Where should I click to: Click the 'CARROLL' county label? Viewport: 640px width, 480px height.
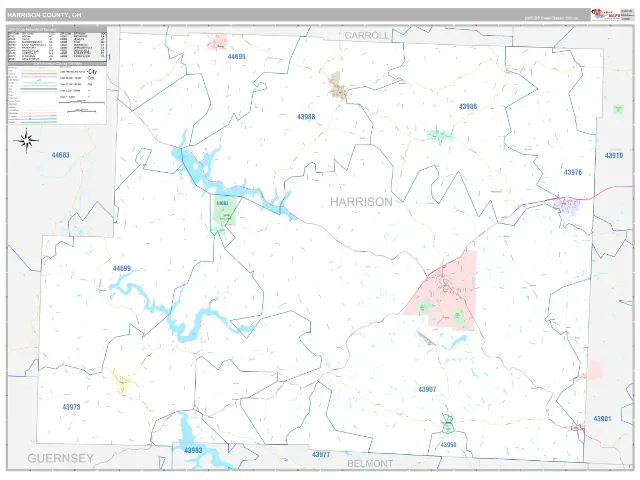367,36
